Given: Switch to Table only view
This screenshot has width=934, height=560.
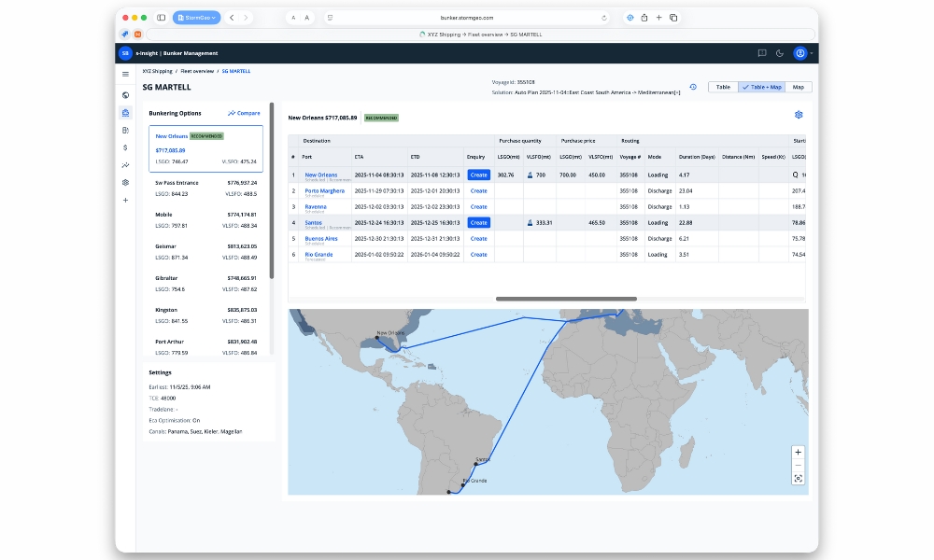Looking at the screenshot, I should click(x=722, y=87).
